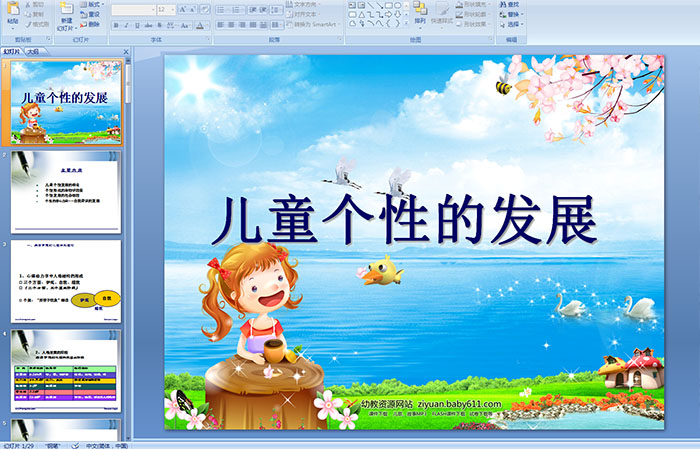Click the Numbering list icon
The image size is (700, 449).
[x=237, y=10]
